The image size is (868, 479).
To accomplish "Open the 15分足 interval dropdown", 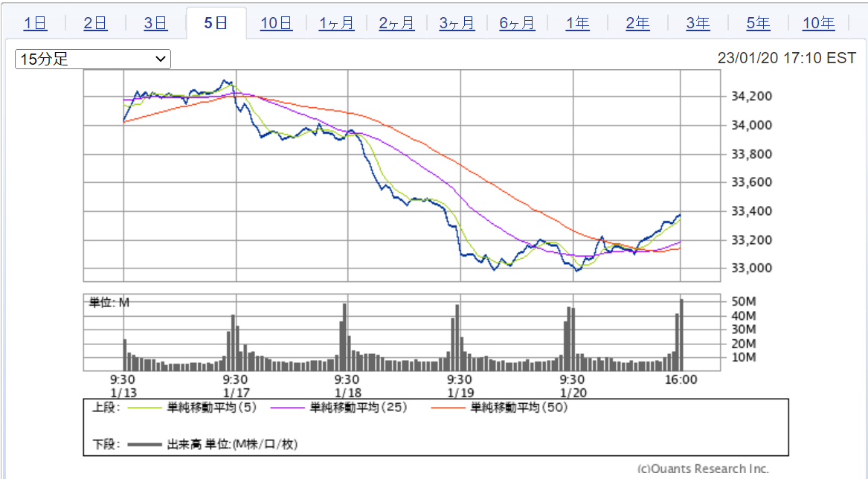I will pyautogui.click(x=93, y=59).
